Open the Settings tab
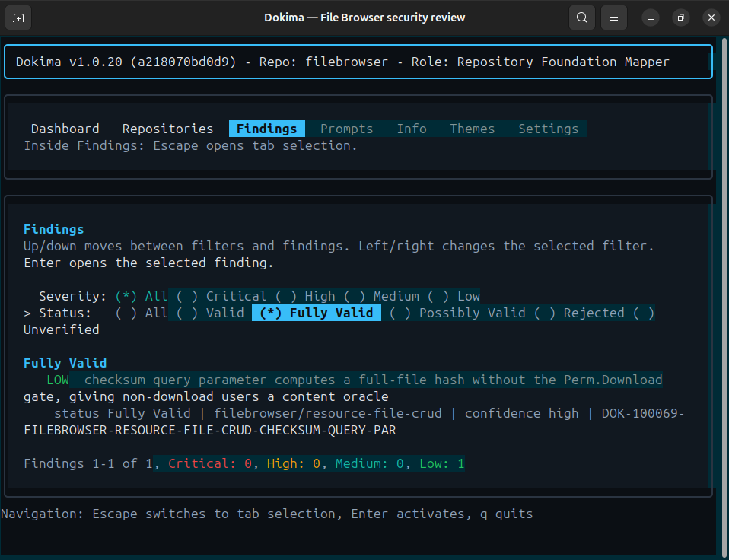The width and height of the screenshot is (729, 560). pos(548,129)
